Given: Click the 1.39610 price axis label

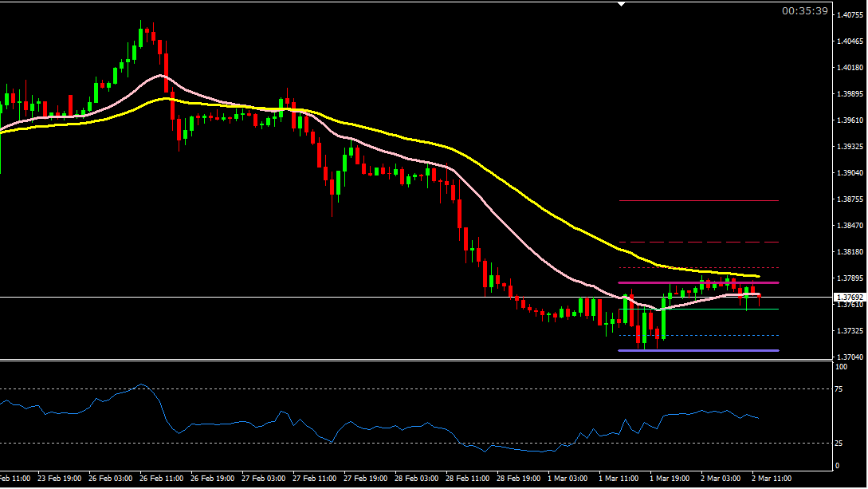Looking at the screenshot, I should [x=850, y=120].
